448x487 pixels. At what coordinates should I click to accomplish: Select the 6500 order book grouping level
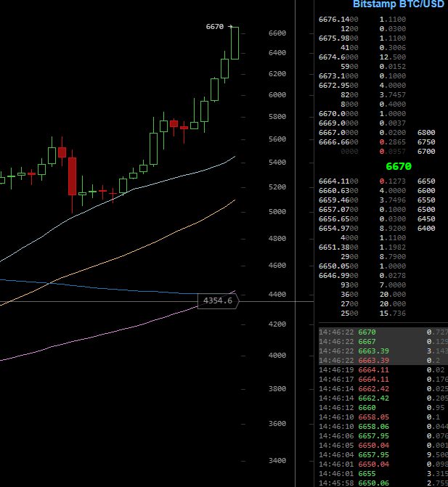point(426,209)
